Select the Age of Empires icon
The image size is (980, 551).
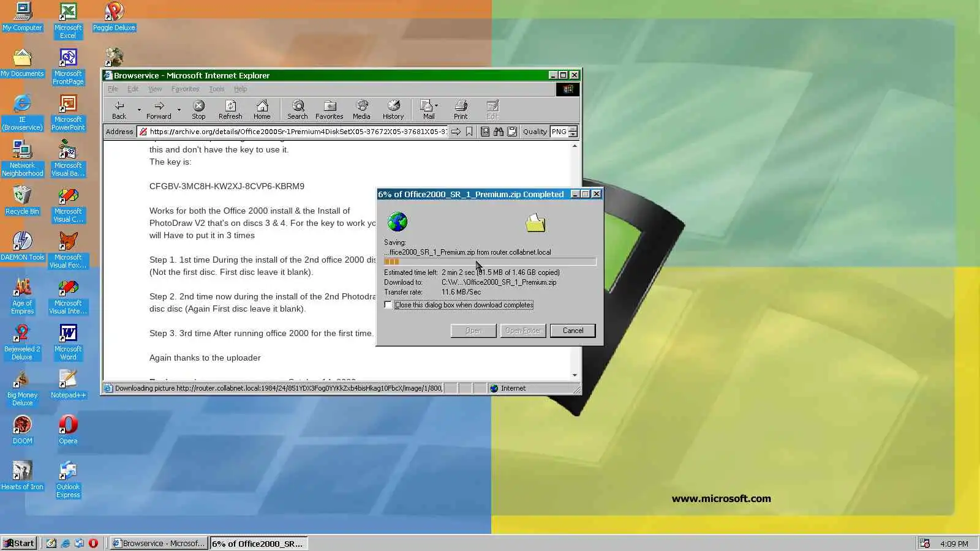pos(23,296)
